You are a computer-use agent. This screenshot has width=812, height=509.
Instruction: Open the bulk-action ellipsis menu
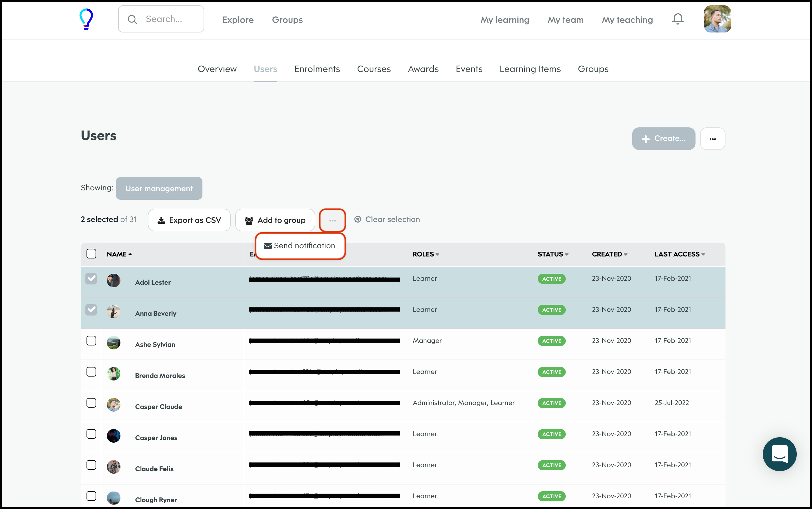[332, 220]
